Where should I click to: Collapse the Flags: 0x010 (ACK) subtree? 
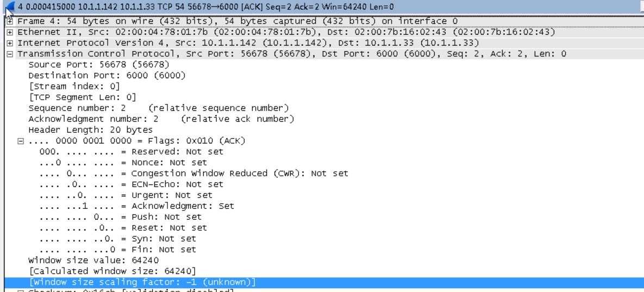(20, 141)
